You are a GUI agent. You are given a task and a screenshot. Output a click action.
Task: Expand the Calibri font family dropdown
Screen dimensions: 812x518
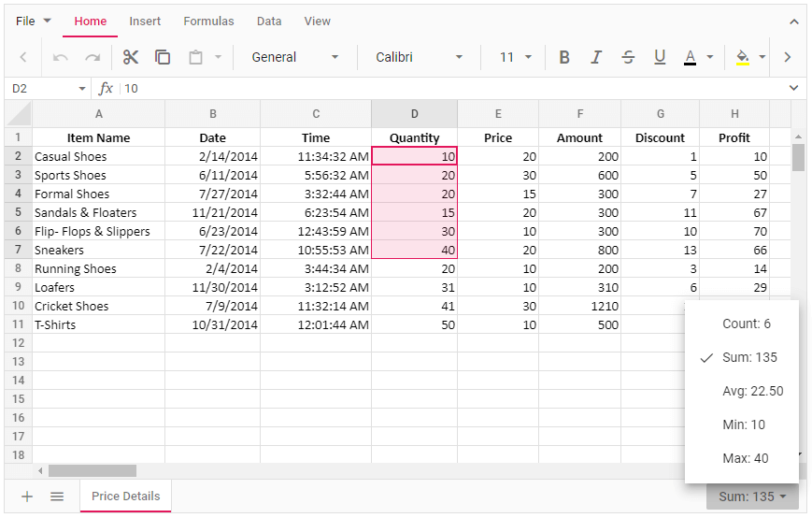(x=419, y=57)
